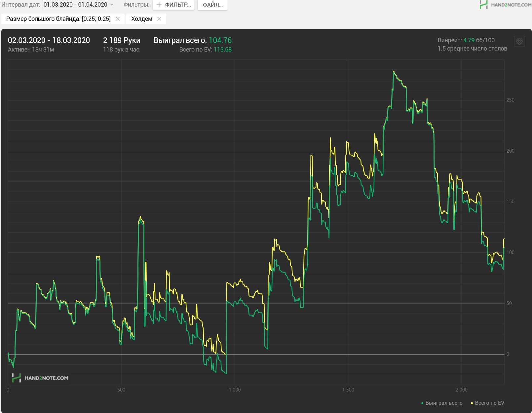Screen dimensions: 532x413
Task: Click the EV total value 113.68
Action: (x=223, y=50)
